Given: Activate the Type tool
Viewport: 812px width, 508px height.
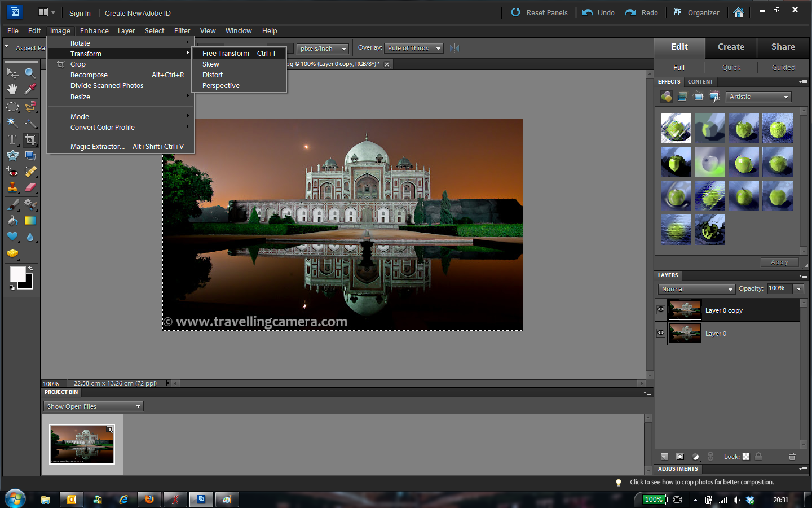Looking at the screenshot, I should (11, 139).
